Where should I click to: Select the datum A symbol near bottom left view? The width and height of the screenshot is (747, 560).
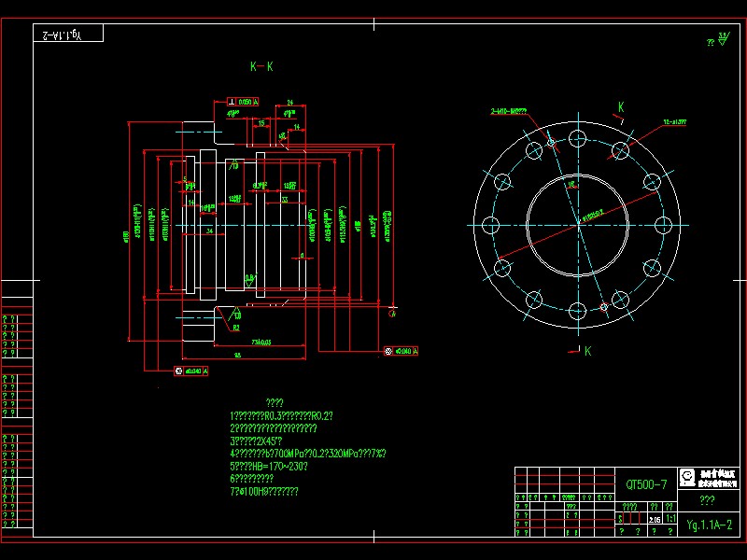[204, 371]
